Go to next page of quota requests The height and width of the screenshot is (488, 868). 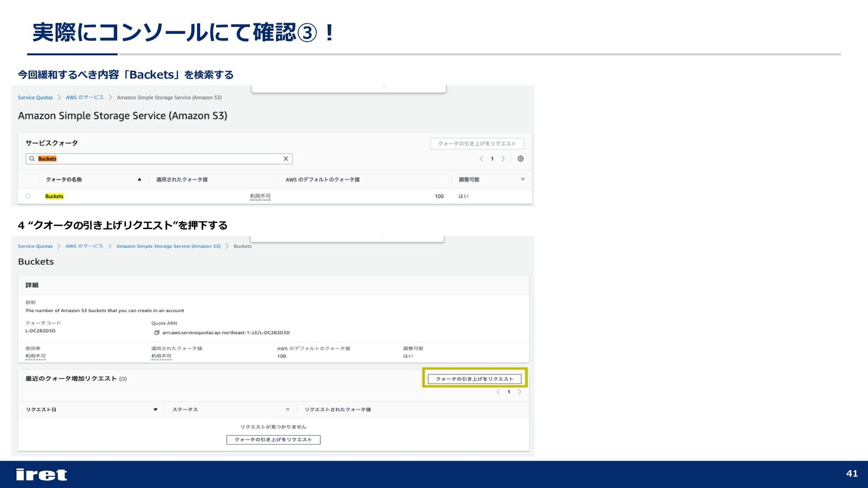coord(520,392)
